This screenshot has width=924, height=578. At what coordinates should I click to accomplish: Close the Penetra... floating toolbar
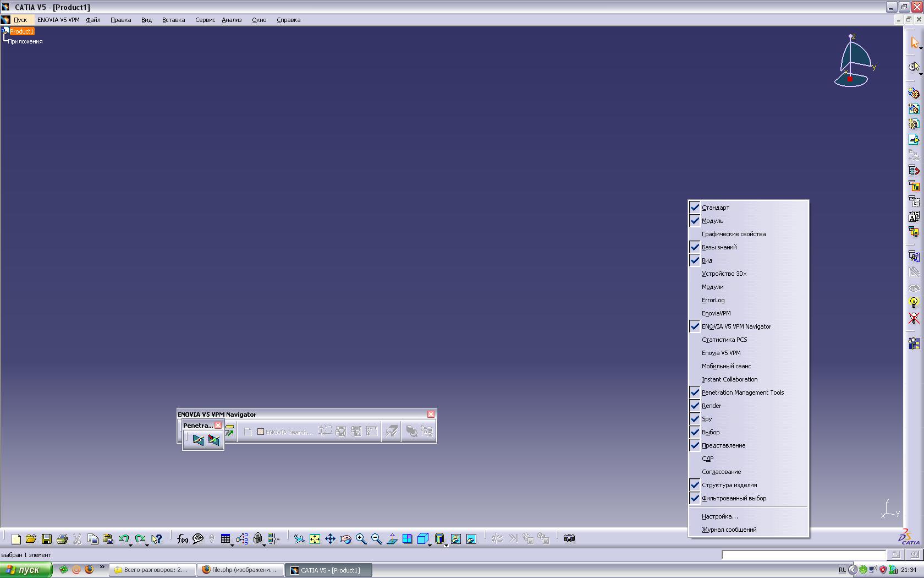pyautogui.click(x=218, y=426)
